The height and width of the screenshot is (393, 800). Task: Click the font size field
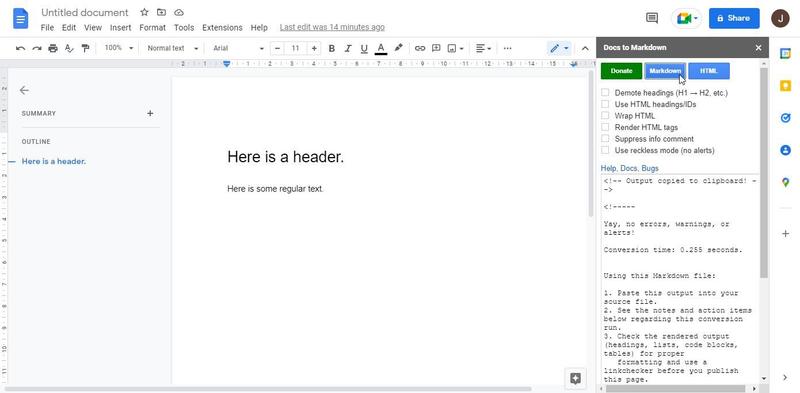295,48
